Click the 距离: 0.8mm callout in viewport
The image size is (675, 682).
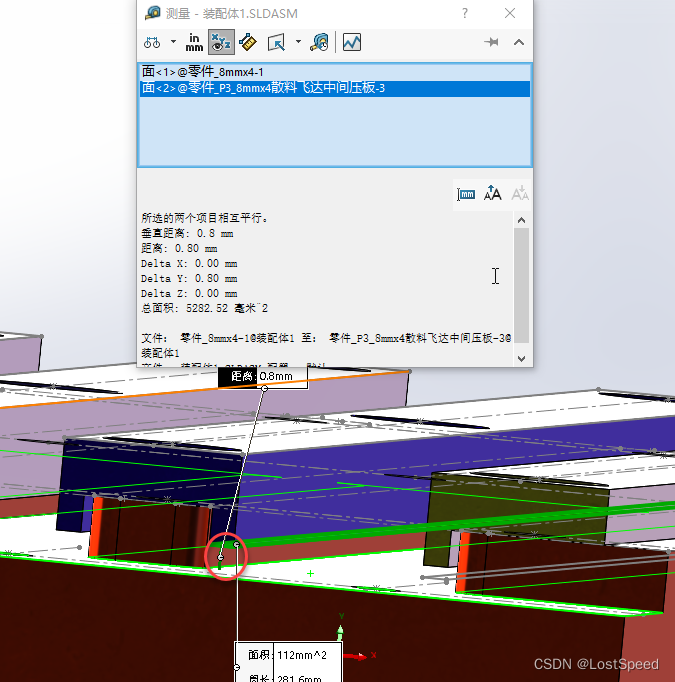263,376
